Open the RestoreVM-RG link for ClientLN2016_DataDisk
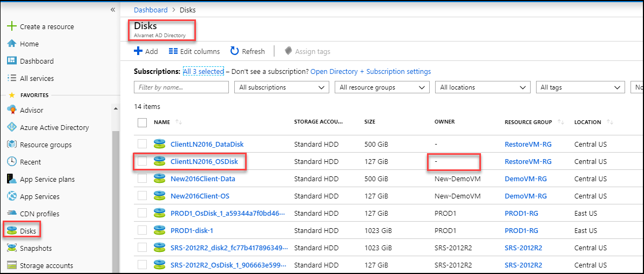 [528, 145]
